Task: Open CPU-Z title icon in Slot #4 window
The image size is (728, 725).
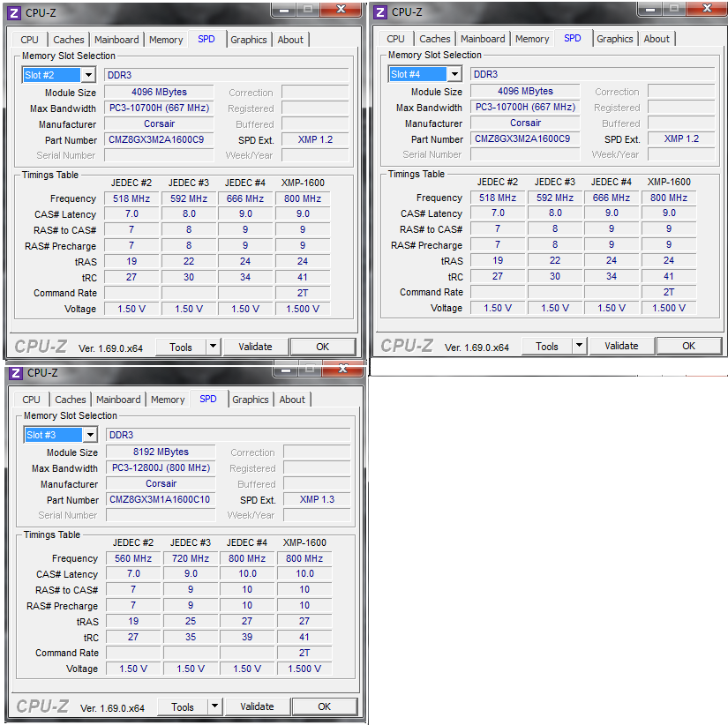Action: coord(380,12)
